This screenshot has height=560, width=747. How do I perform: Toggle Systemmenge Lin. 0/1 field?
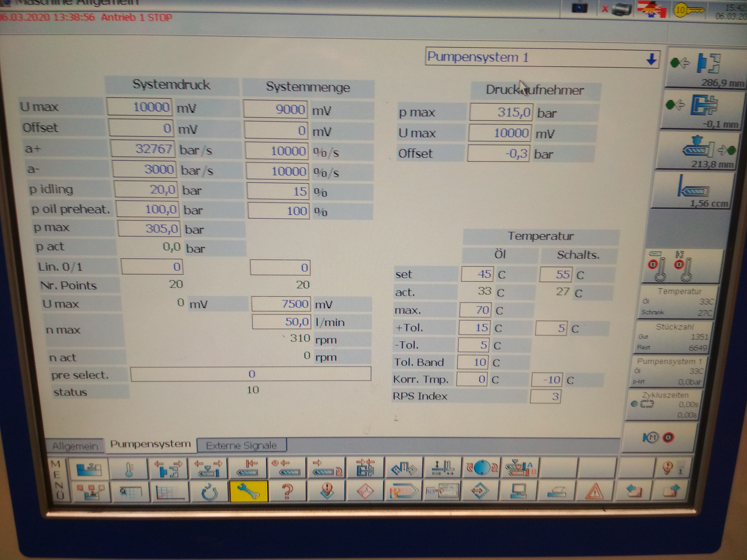pyautogui.click(x=280, y=268)
